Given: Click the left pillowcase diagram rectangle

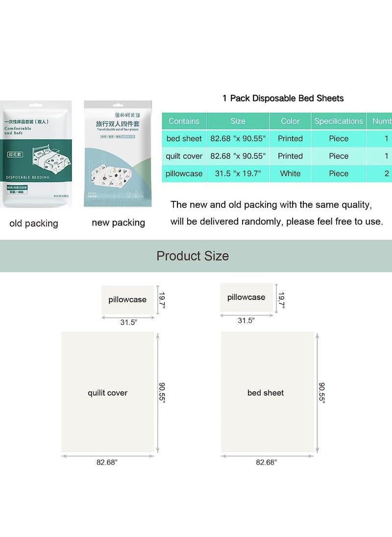Looking at the screenshot, I should click(x=127, y=300).
